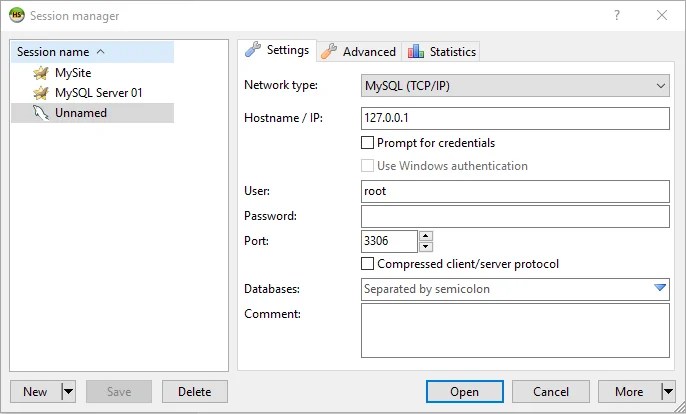Open the Network type dropdown
Screen dimensions: 686x414
515,86
